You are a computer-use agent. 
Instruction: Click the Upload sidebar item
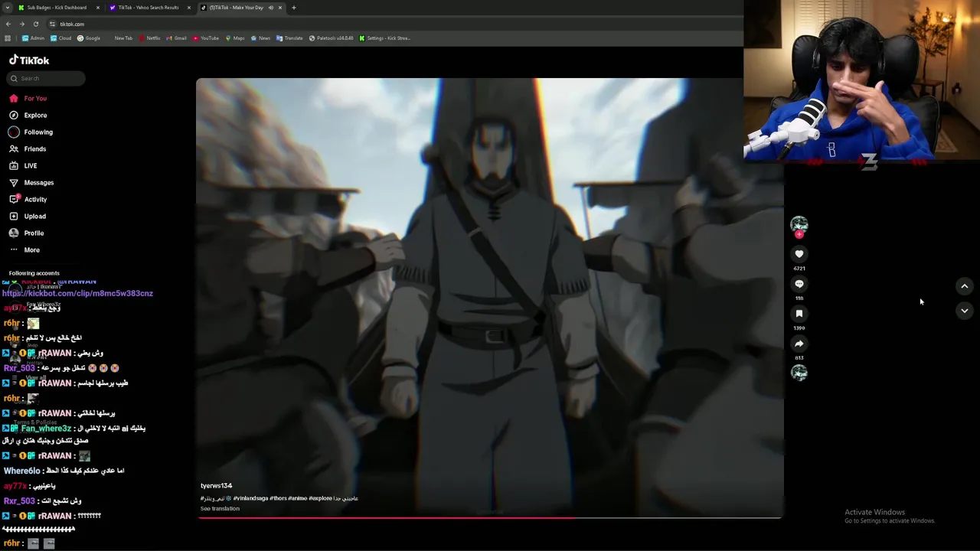coord(28,217)
